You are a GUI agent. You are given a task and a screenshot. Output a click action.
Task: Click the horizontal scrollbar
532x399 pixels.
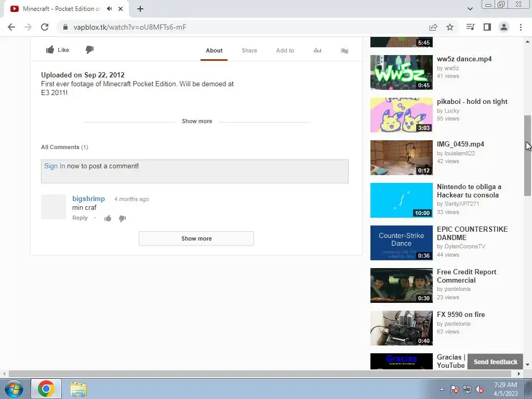[260, 374]
